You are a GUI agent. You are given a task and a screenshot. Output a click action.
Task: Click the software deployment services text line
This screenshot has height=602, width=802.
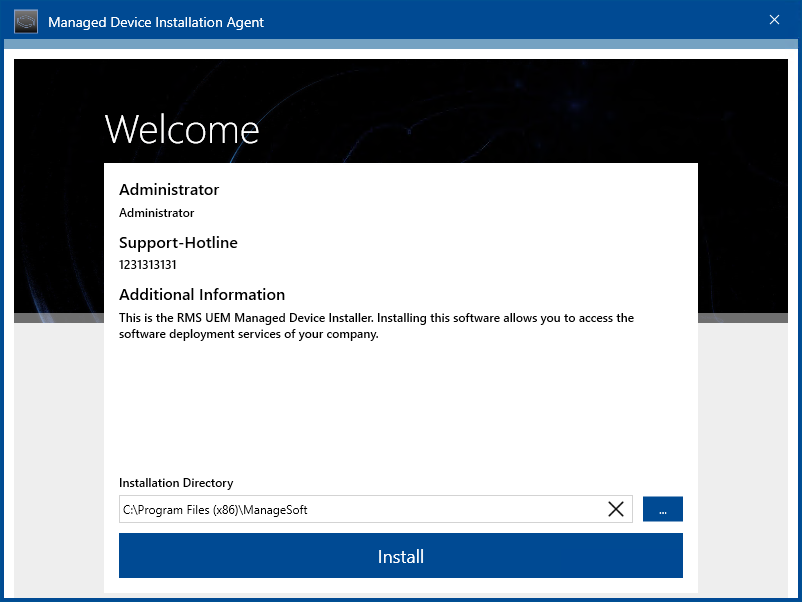(x=248, y=335)
